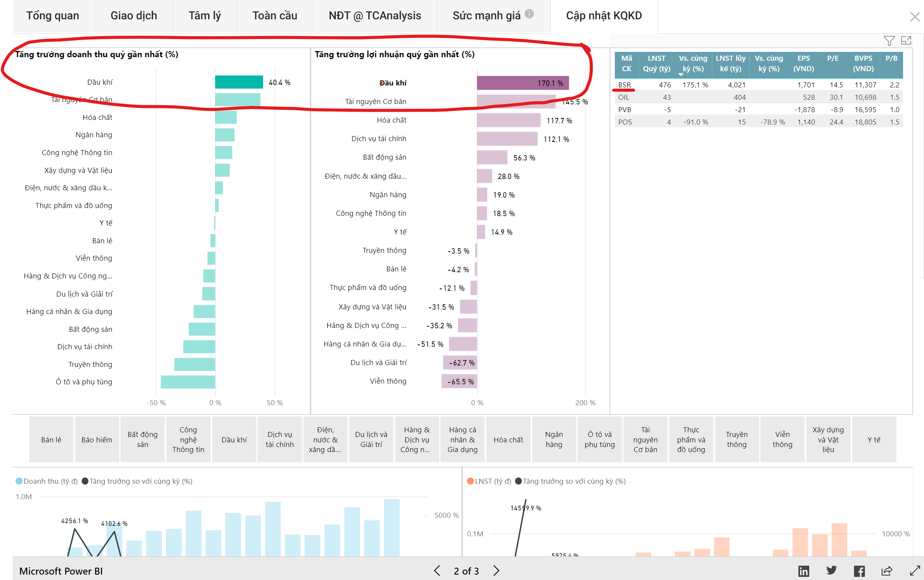The image size is (924, 580).
Task: Select Hàng cá nhân & Gia dụng slicer
Action: tap(463, 439)
